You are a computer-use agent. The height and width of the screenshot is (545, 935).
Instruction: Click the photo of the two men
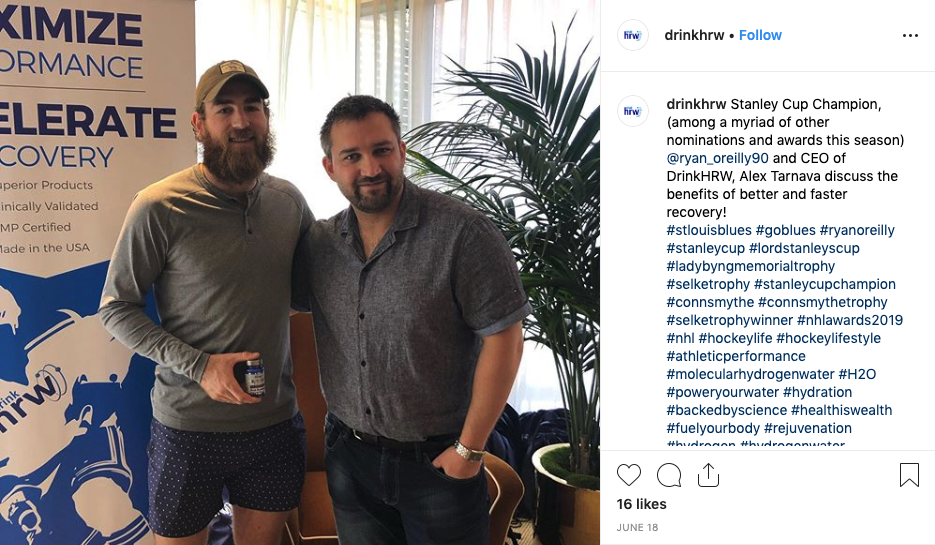tap(300, 272)
